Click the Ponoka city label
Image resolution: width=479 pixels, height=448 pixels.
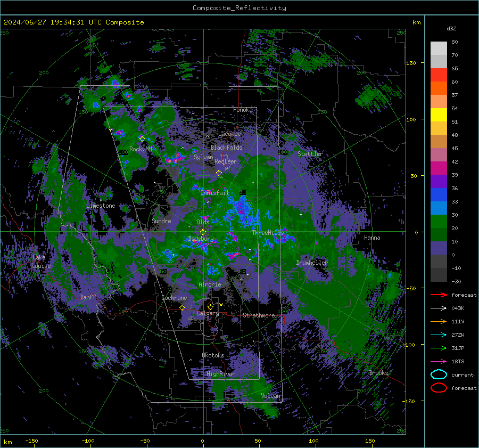pyautogui.click(x=243, y=110)
